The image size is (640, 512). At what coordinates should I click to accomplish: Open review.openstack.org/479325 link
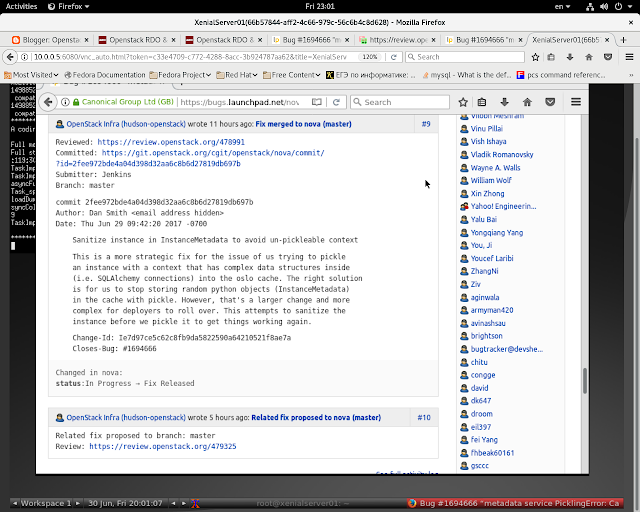tap(163, 446)
